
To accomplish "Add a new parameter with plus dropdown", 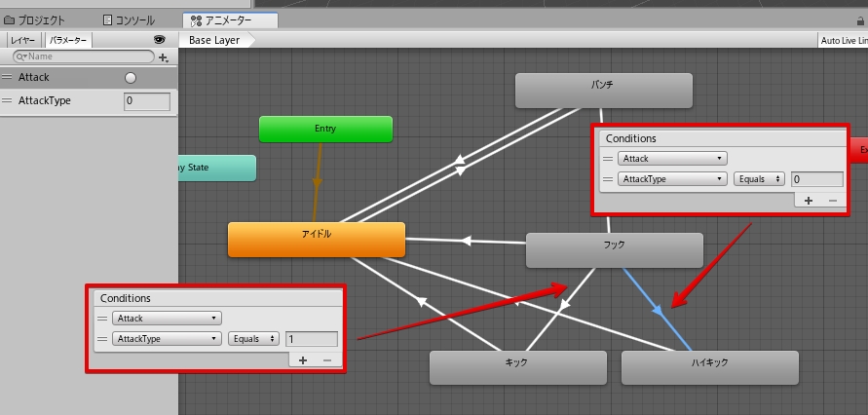I will pos(164,57).
